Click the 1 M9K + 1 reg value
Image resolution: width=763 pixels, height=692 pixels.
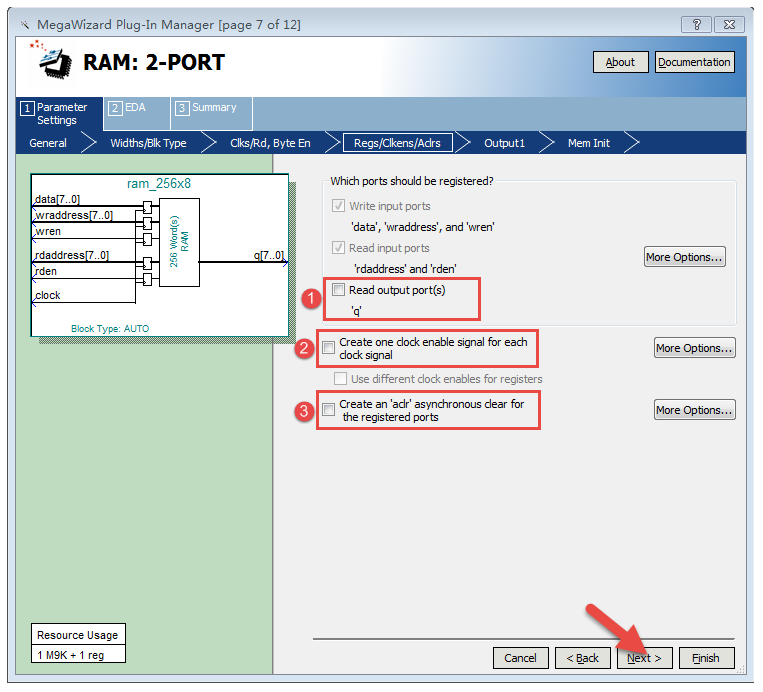71,655
